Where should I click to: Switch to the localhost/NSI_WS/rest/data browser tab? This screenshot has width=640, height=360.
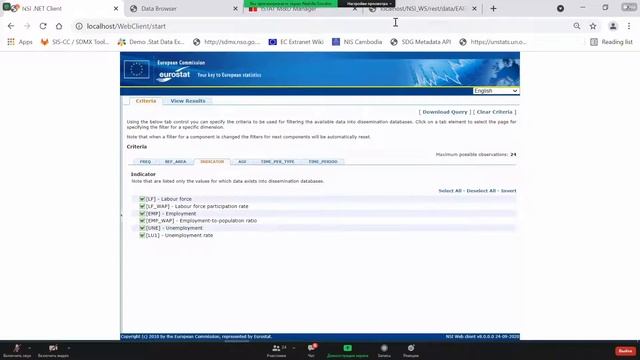(x=422, y=9)
